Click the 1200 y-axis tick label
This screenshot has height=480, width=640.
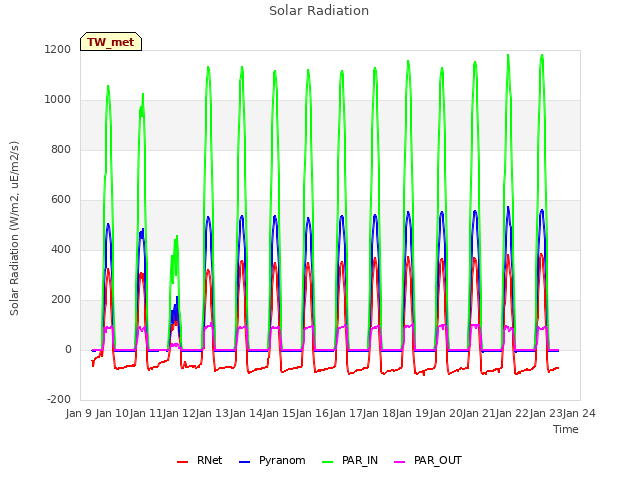coord(58,49)
